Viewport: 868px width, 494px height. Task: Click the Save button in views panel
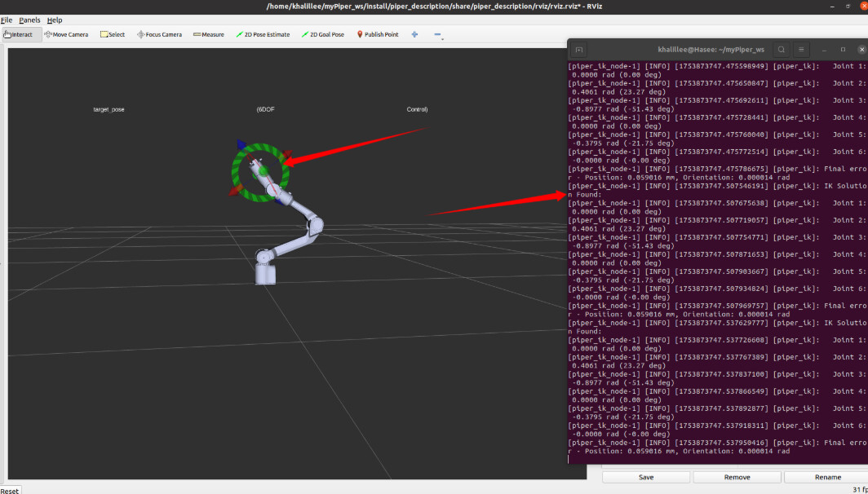[x=646, y=477]
